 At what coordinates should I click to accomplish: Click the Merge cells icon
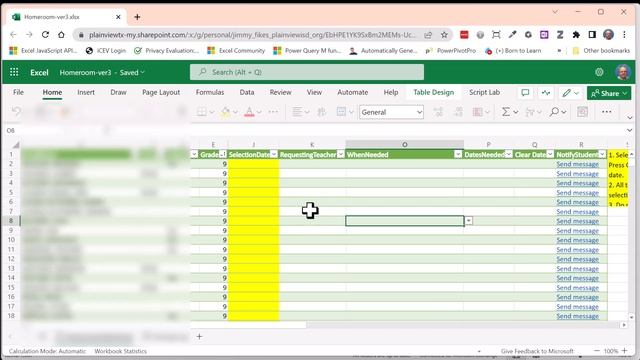[x=341, y=112]
